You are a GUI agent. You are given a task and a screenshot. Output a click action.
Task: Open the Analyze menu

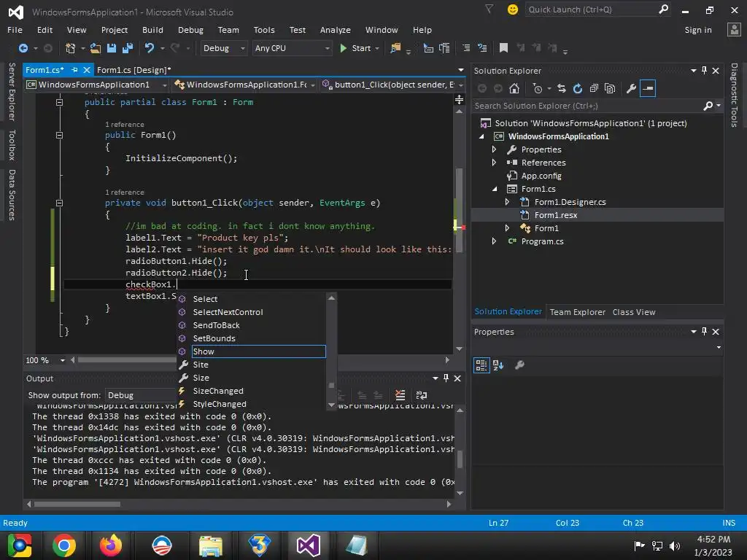[336, 30]
